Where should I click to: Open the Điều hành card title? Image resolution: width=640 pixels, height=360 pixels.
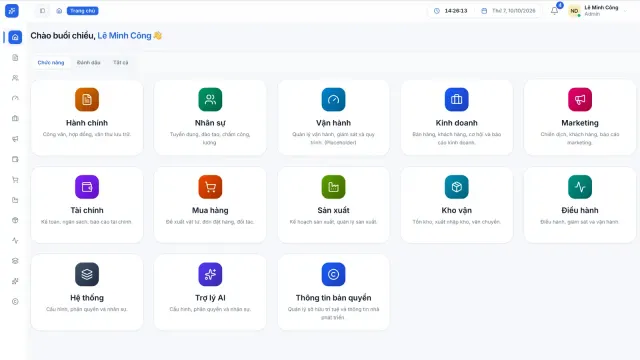pyautogui.click(x=580, y=210)
